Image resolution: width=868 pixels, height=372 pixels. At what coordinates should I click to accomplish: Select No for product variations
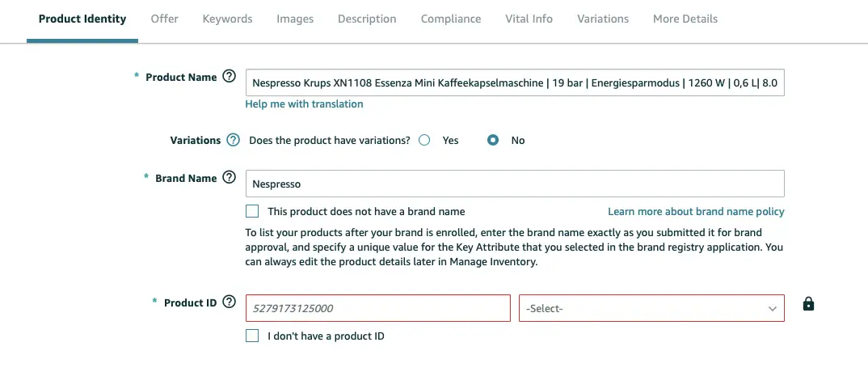pos(493,140)
